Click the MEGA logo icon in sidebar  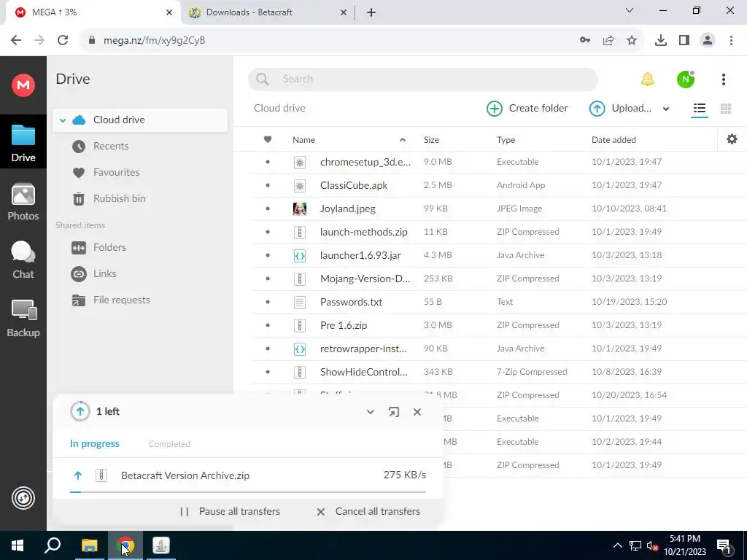tap(23, 85)
